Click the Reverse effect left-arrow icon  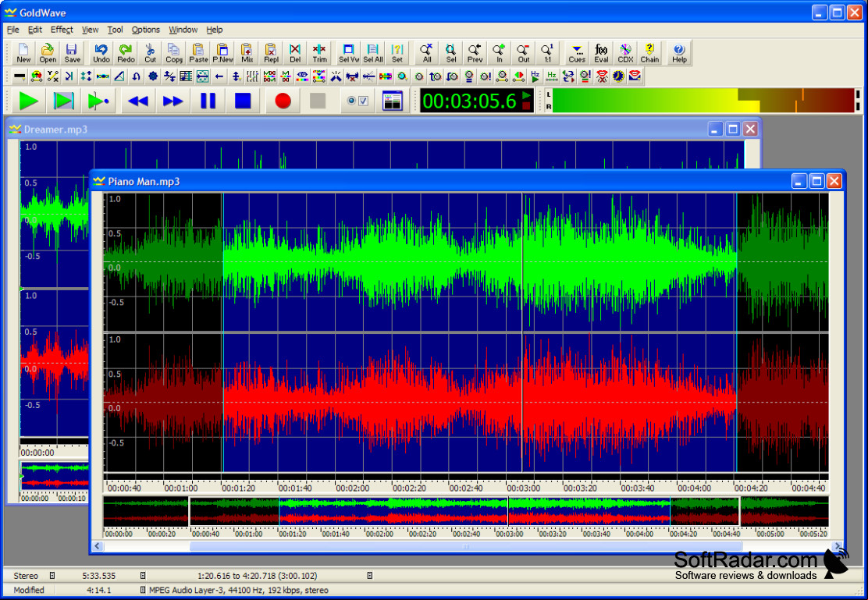219,76
